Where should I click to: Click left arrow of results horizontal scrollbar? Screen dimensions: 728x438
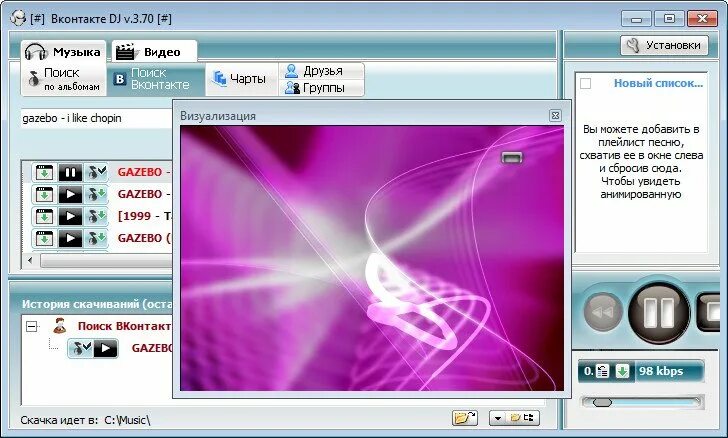pyautogui.click(x=31, y=261)
